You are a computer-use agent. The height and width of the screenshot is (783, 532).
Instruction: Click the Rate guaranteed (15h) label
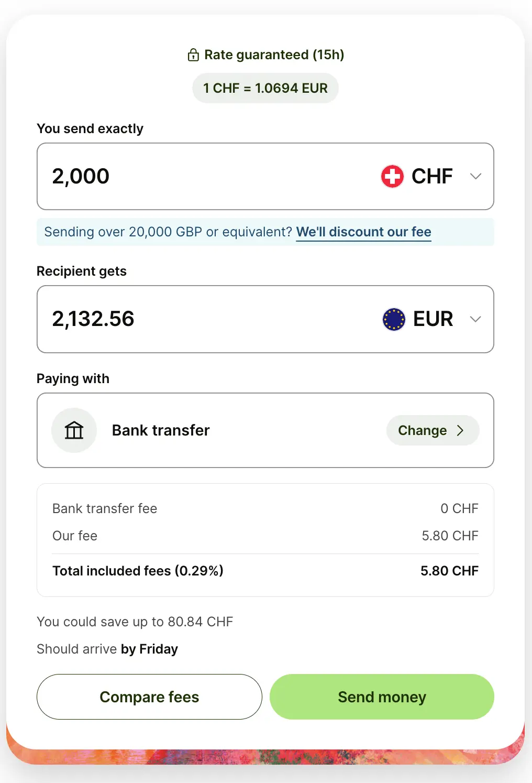[274, 55]
